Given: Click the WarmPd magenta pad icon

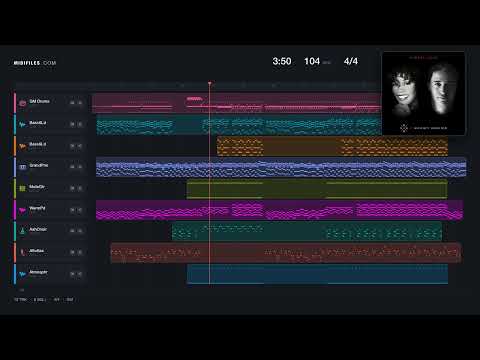Looking at the screenshot, I should tap(22, 210).
